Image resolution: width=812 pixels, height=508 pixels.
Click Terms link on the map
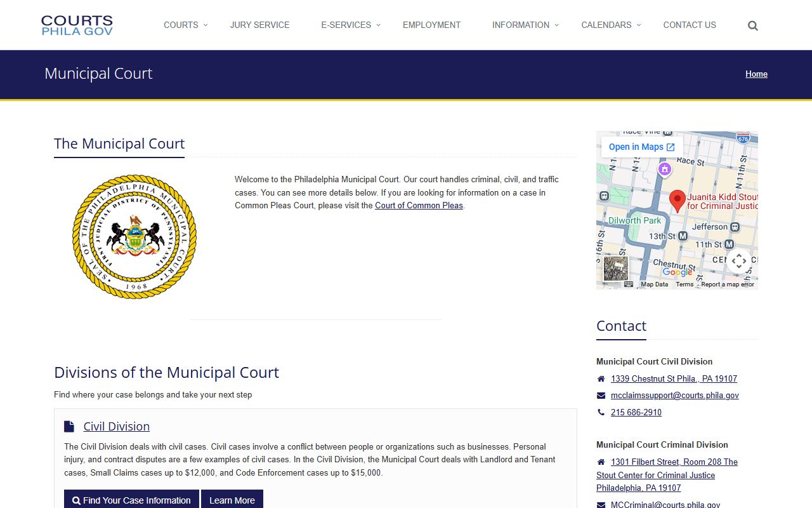click(x=684, y=284)
